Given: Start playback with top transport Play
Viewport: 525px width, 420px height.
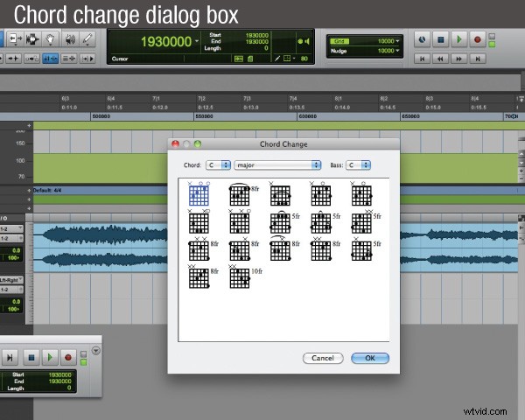Looking at the screenshot, I should click(459, 39).
